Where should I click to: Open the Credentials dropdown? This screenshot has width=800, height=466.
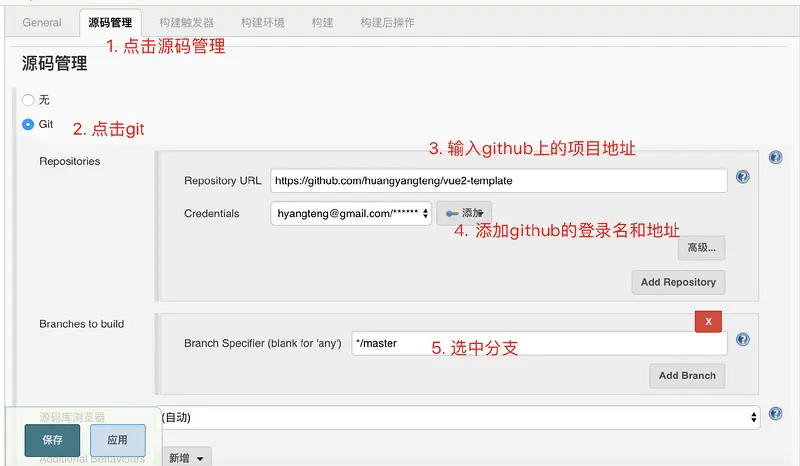click(x=351, y=213)
